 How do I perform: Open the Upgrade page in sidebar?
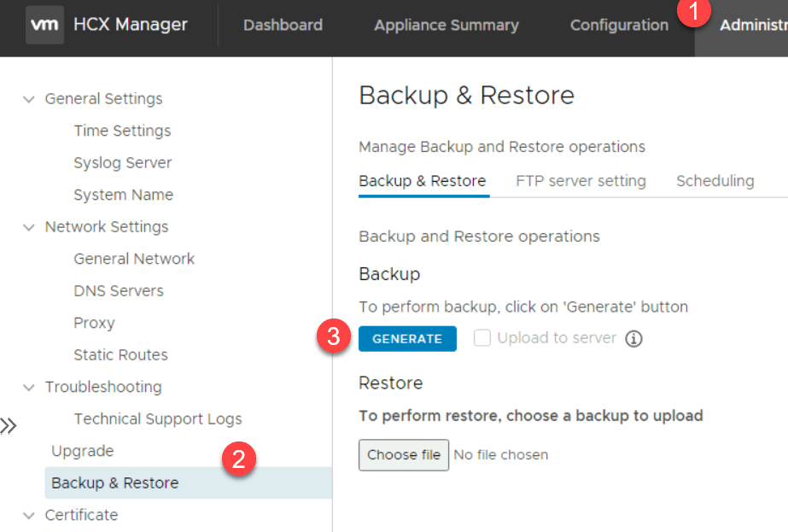pyautogui.click(x=82, y=451)
